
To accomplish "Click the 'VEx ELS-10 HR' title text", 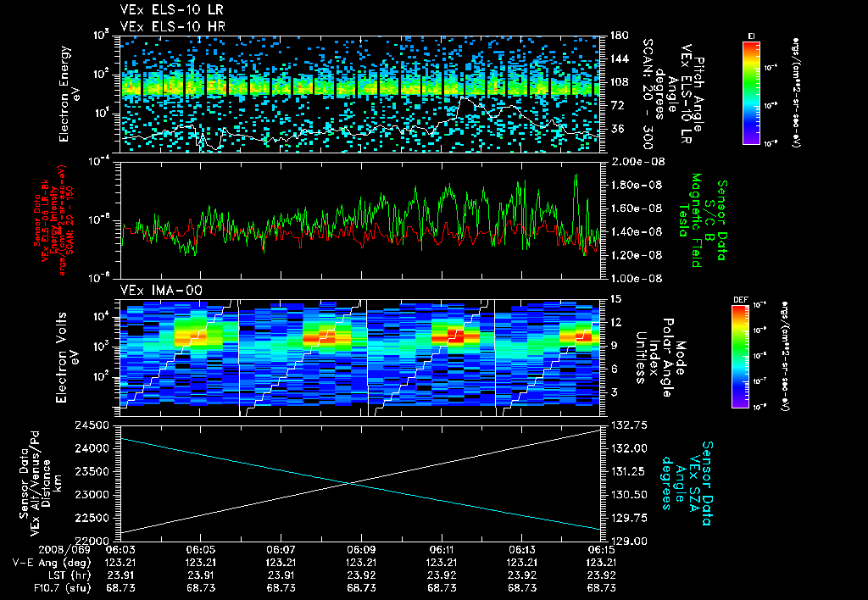I will click(173, 26).
